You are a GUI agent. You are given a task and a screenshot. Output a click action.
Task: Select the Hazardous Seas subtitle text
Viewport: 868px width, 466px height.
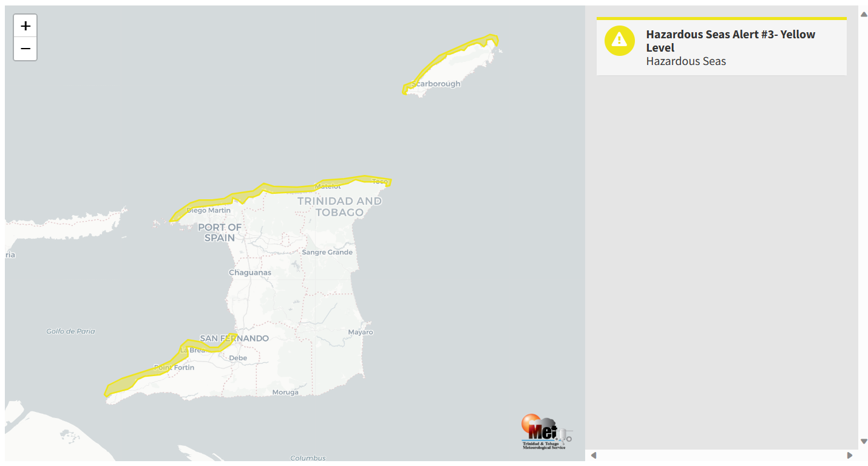pos(686,61)
